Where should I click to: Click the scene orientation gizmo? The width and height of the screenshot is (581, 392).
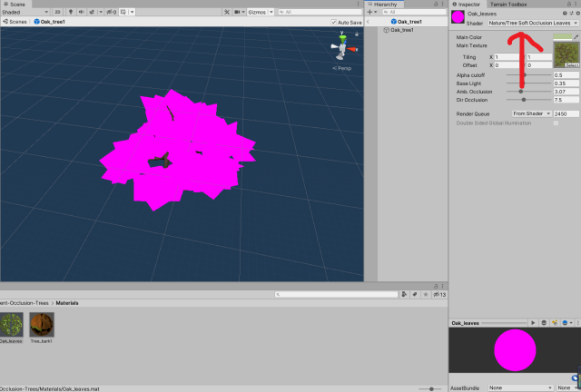(343, 48)
